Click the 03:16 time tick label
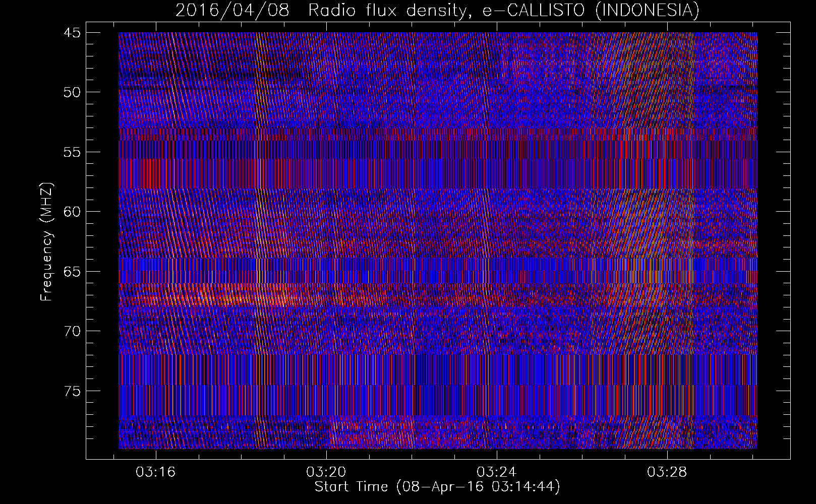Screen dimensions: 816x504 click(x=156, y=472)
